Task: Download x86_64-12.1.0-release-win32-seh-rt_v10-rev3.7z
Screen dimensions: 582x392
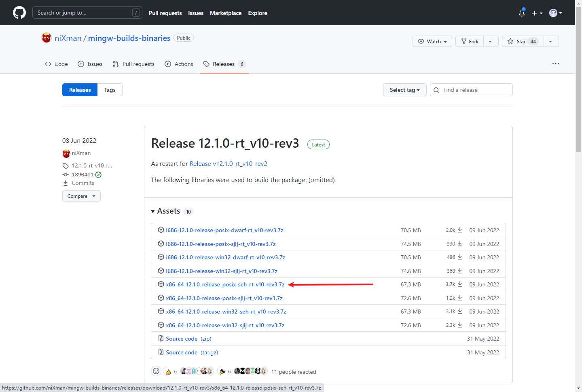Action: [226, 311]
